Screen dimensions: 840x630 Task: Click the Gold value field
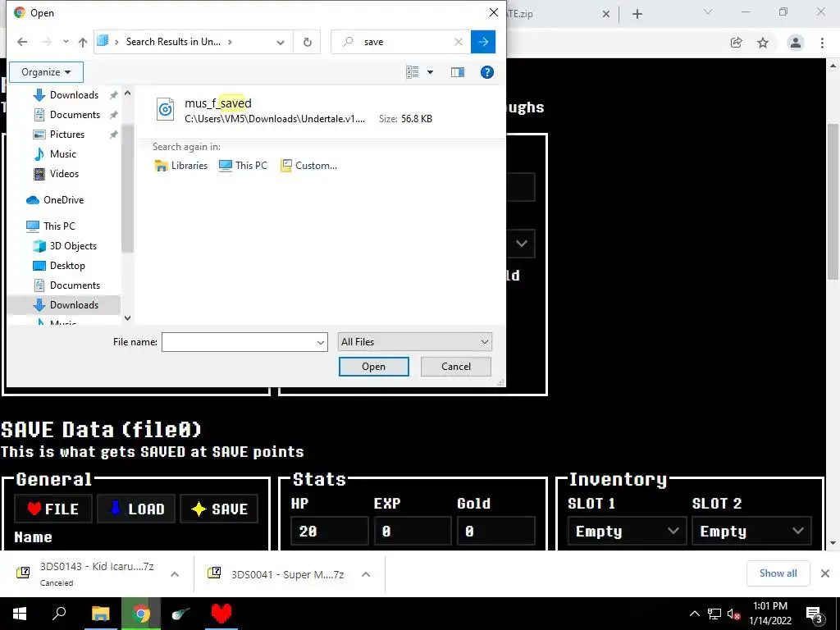pos(496,532)
